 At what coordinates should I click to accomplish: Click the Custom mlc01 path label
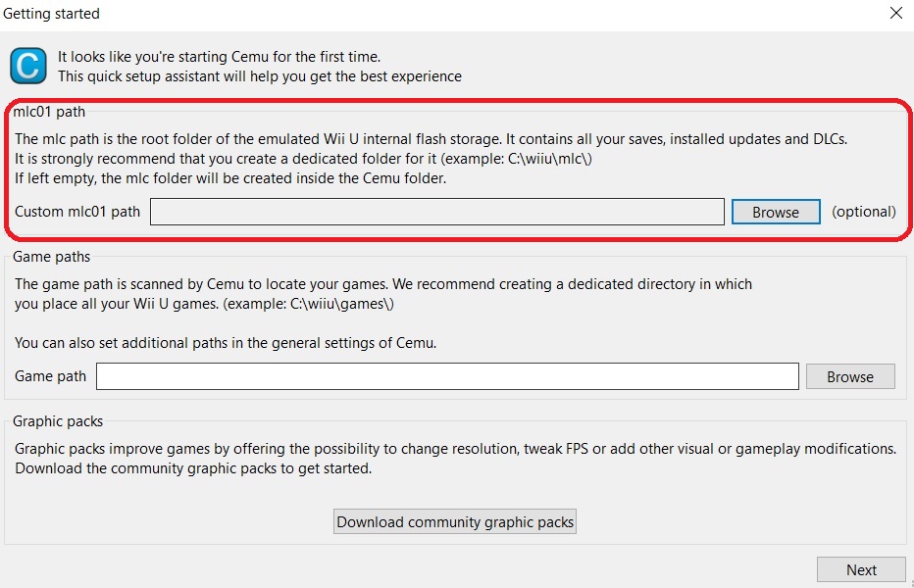point(77,212)
